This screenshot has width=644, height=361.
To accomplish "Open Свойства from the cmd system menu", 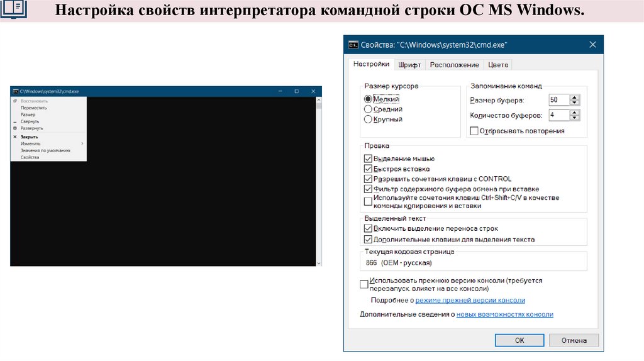I will [48, 157].
